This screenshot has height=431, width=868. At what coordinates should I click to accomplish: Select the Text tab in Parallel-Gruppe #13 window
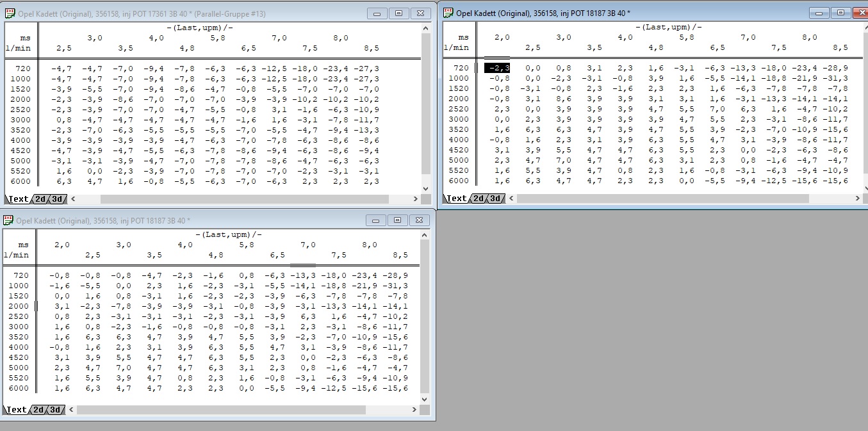pyautogui.click(x=18, y=199)
